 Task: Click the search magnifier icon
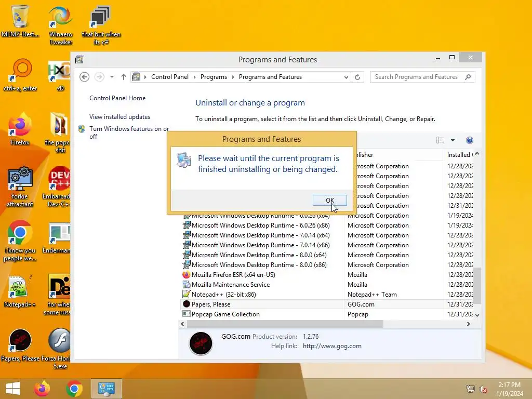point(468,77)
